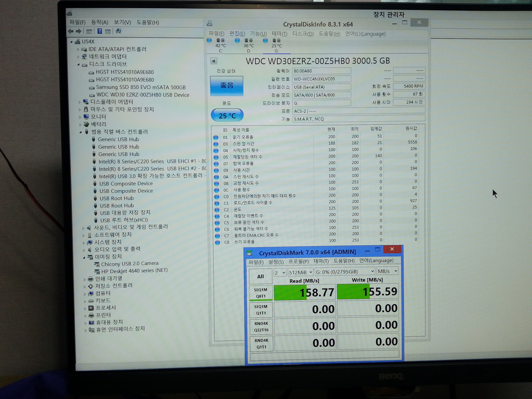The height and width of the screenshot is (399, 532).
Task: Click the Samsung SSD 850 EVO disk icon
Action: [92, 88]
